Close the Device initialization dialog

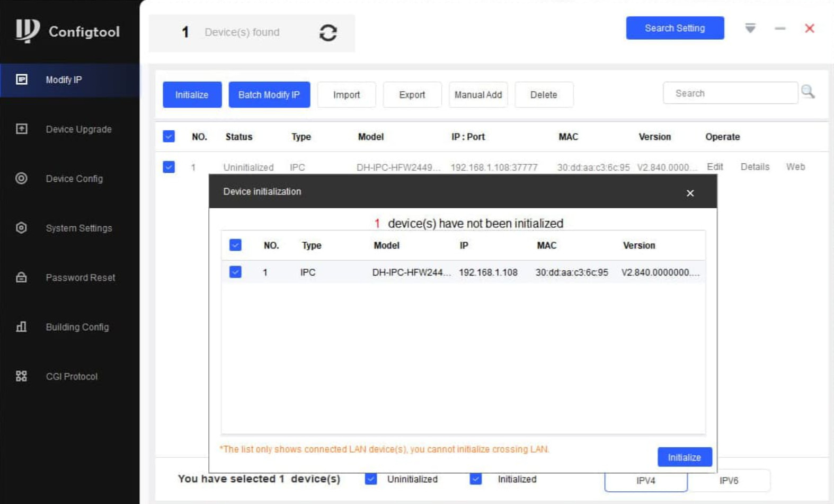[x=690, y=193]
